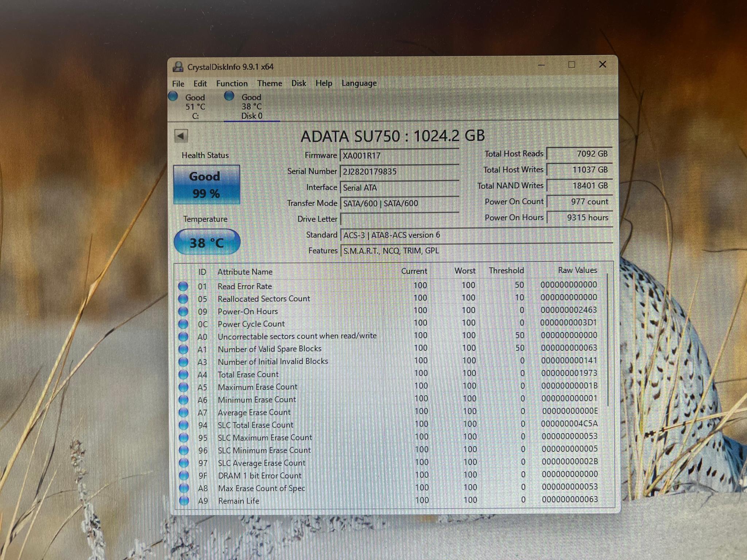The height and width of the screenshot is (560, 747).
Task: Click the ADATA SU750 : 1024.2 GB title
Action: tap(392, 136)
